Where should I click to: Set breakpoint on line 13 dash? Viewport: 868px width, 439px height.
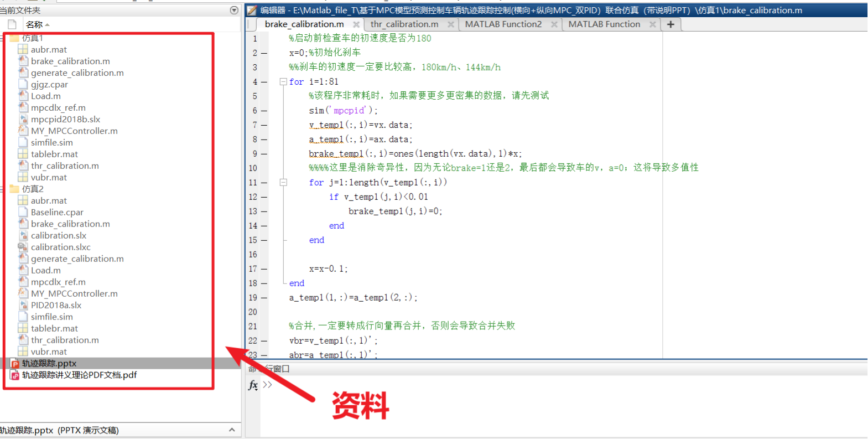pos(264,211)
